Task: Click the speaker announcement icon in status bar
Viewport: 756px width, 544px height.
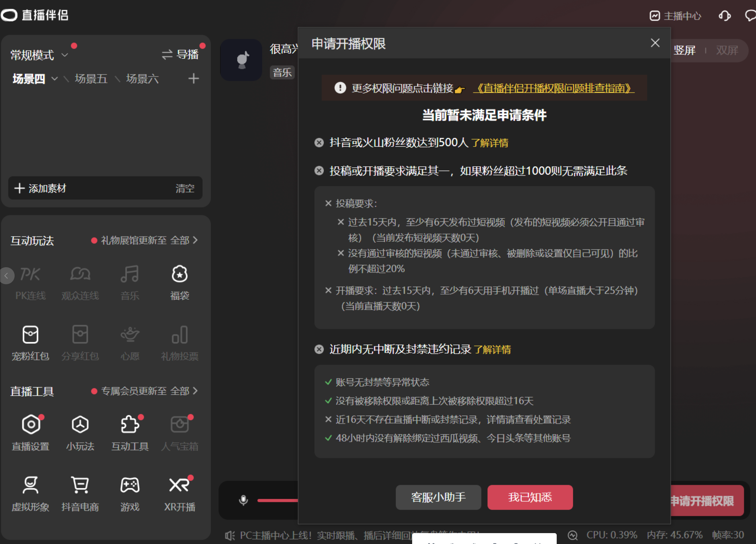Action: [230, 536]
